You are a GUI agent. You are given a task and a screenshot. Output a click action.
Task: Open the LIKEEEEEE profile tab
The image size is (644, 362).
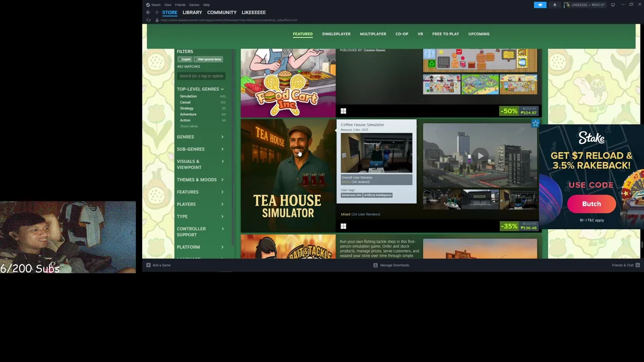click(x=254, y=12)
